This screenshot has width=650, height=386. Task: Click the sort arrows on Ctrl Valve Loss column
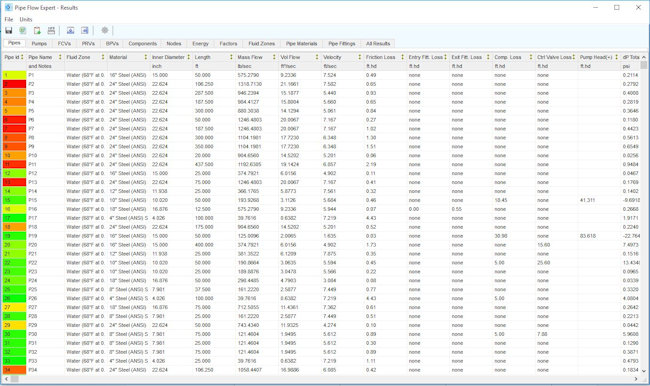click(x=574, y=57)
